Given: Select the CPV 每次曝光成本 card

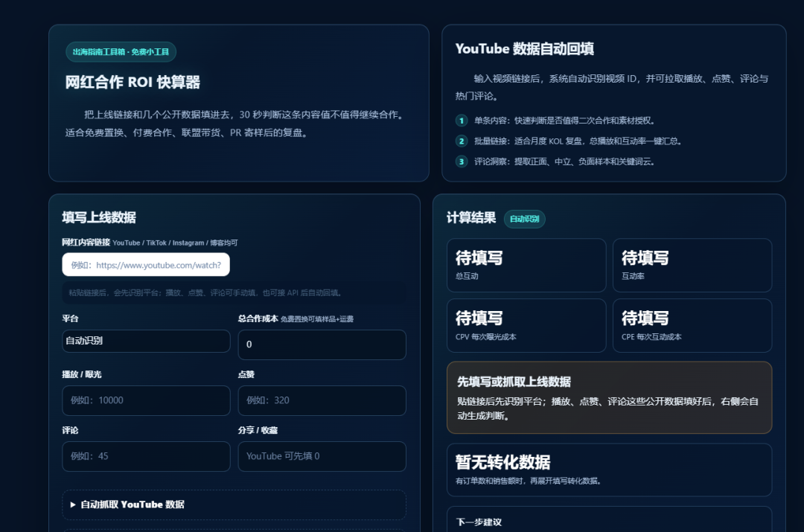Looking at the screenshot, I should [526, 325].
